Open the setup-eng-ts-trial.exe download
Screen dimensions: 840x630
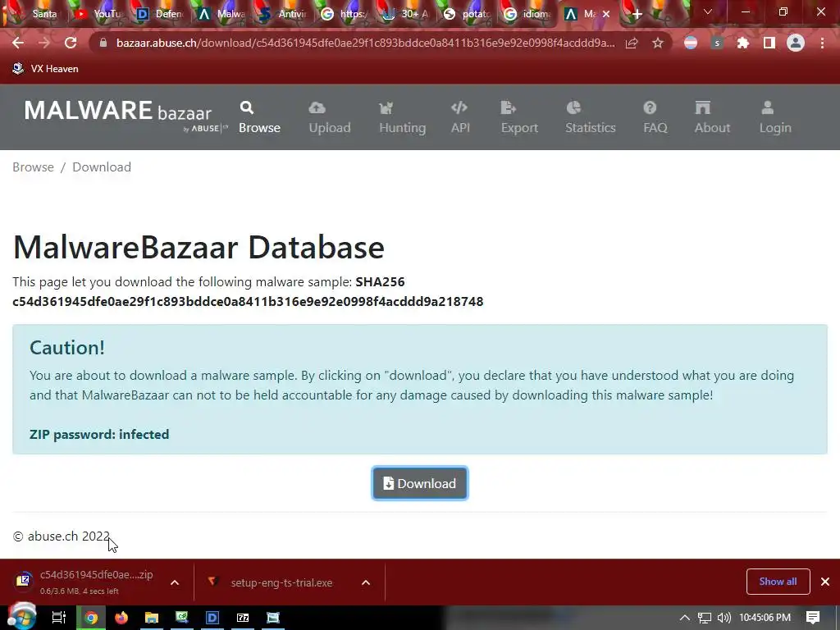point(271,582)
